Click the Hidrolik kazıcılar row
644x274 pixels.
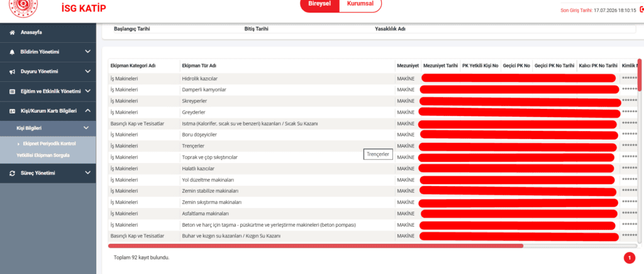[373, 79]
